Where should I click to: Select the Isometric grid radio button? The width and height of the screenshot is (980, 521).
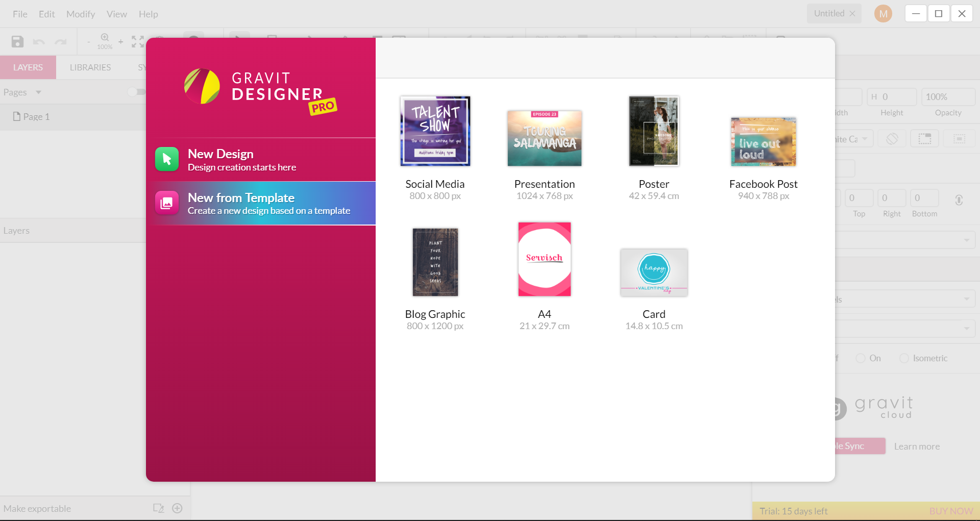904,358
